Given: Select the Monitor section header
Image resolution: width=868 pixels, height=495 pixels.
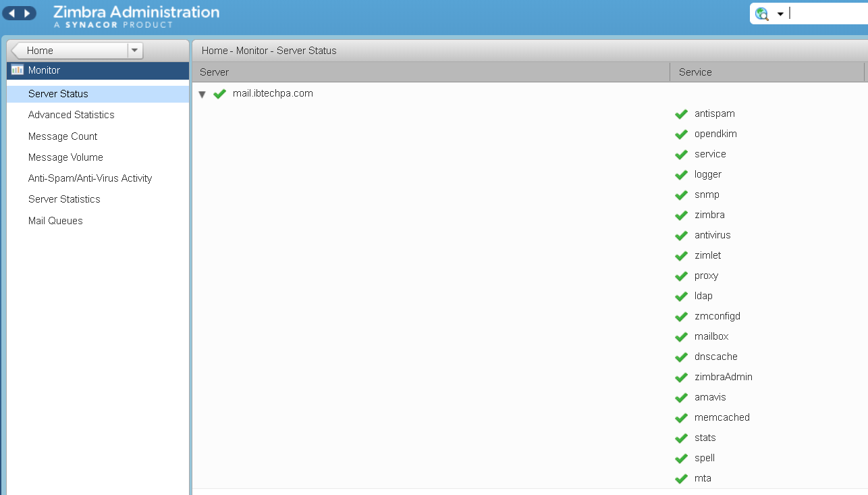Looking at the screenshot, I should [98, 70].
